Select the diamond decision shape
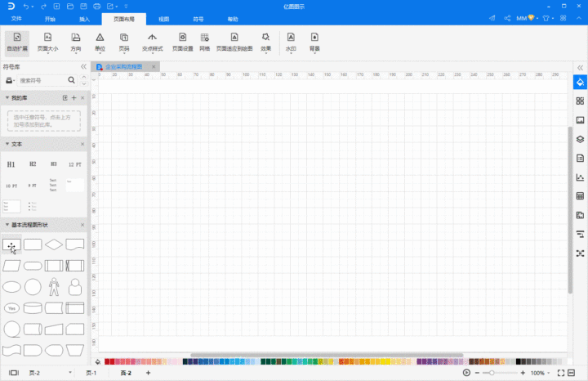 (x=54, y=244)
